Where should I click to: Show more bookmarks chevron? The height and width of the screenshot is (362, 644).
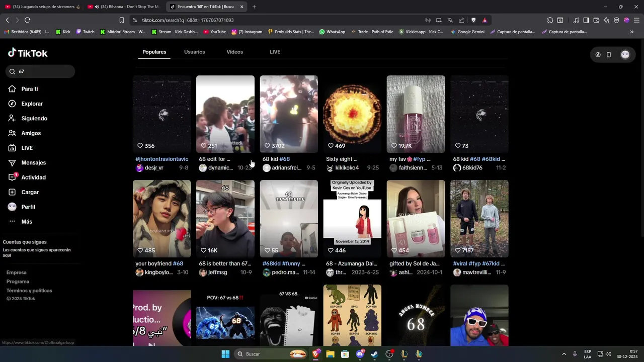coord(632,32)
